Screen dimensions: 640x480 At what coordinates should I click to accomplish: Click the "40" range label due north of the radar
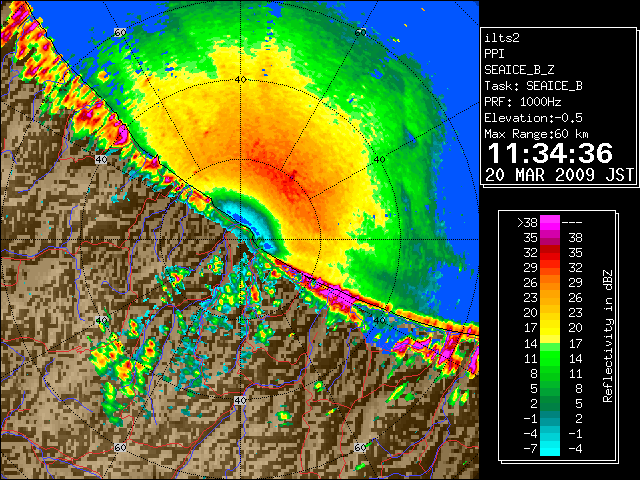click(x=240, y=79)
